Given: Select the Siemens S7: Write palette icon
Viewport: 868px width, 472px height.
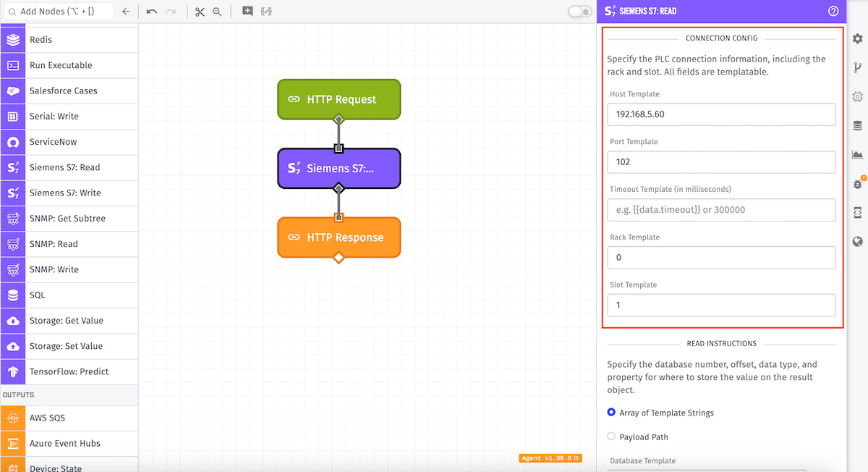Looking at the screenshot, I should point(13,193).
